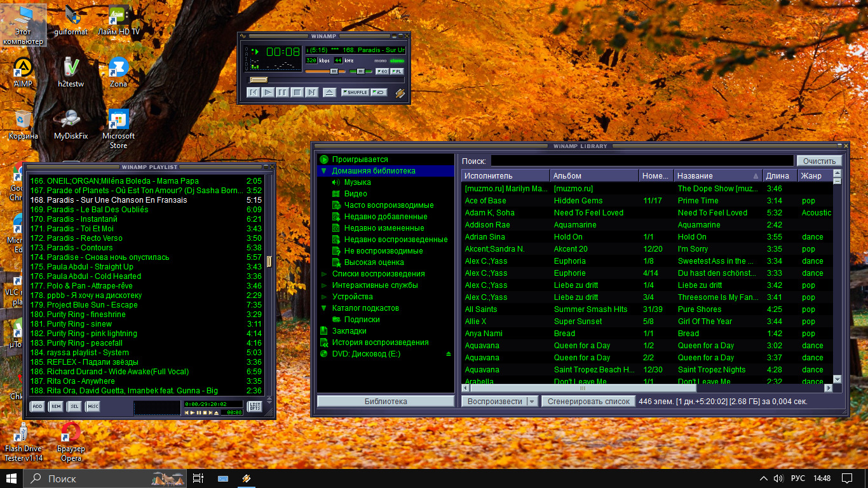Screen dimensions: 868x488
Task: Open Видео in library tree
Action: [356, 194]
